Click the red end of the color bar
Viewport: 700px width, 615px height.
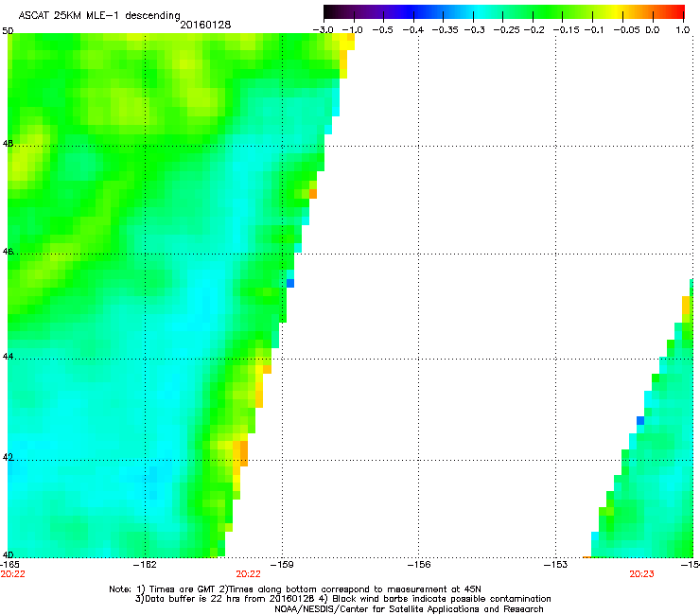[x=677, y=11]
